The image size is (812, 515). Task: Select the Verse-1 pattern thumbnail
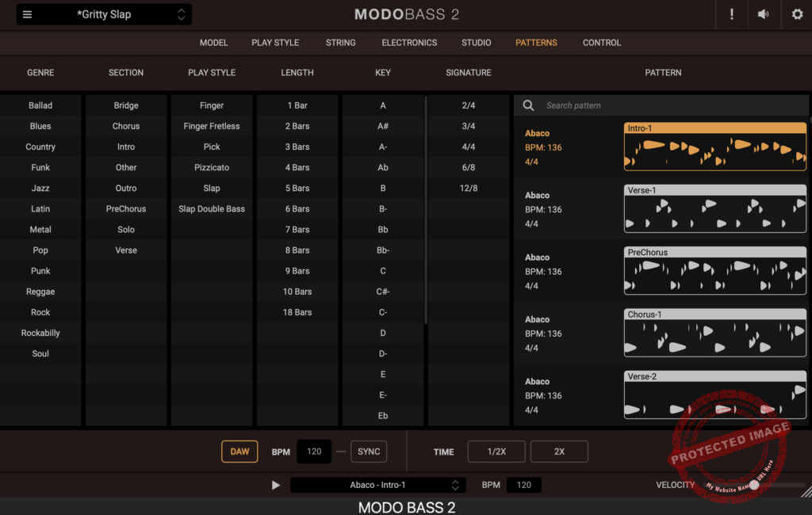click(x=715, y=208)
